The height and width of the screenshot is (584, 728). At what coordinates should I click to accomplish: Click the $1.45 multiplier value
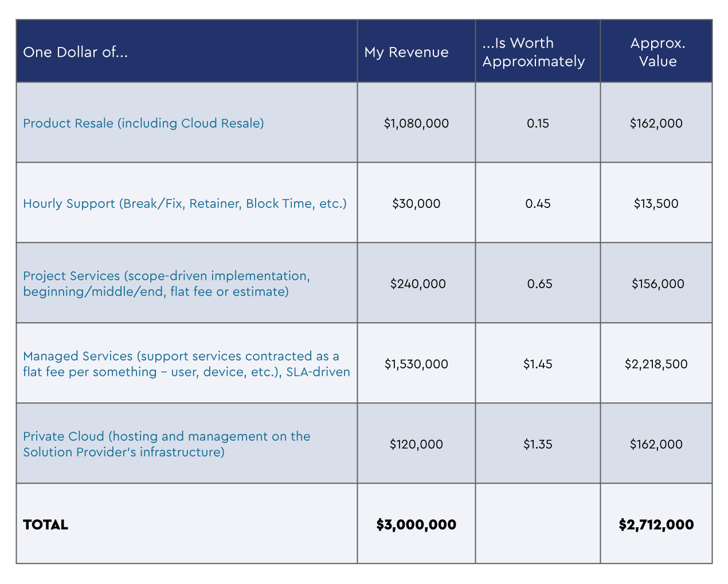537,363
